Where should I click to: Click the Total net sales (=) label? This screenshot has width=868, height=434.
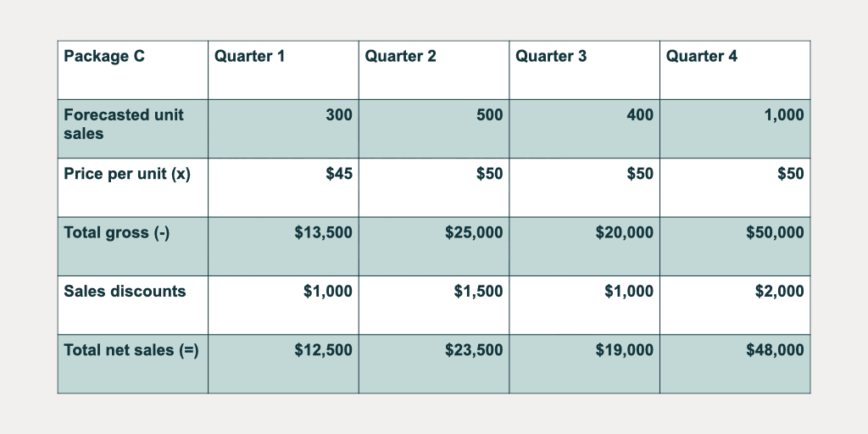tap(131, 349)
